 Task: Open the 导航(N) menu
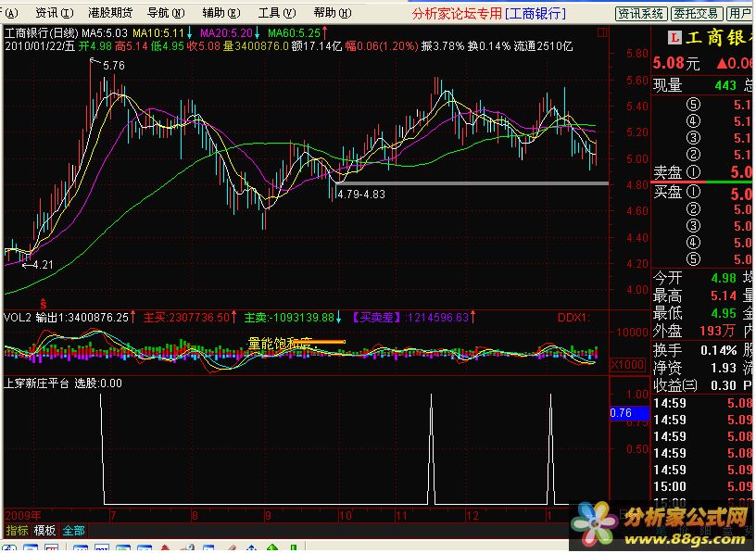(167, 13)
